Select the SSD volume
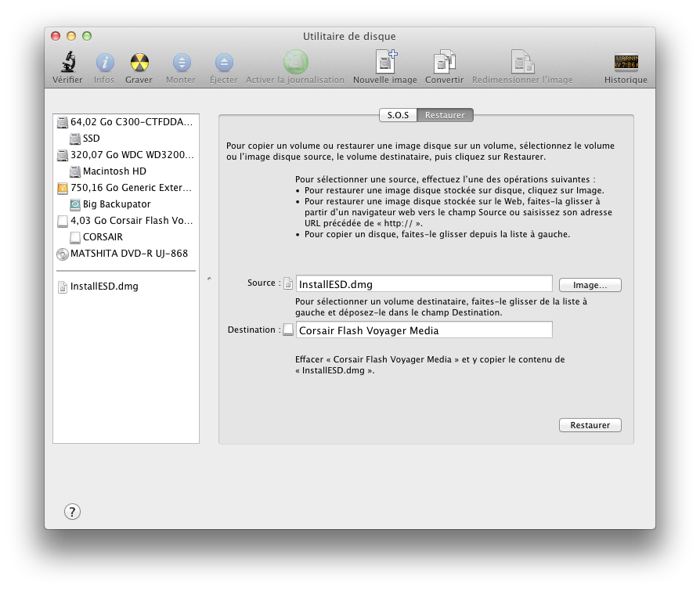The width and height of the screenshot is (700, 591). coord(126,139)
